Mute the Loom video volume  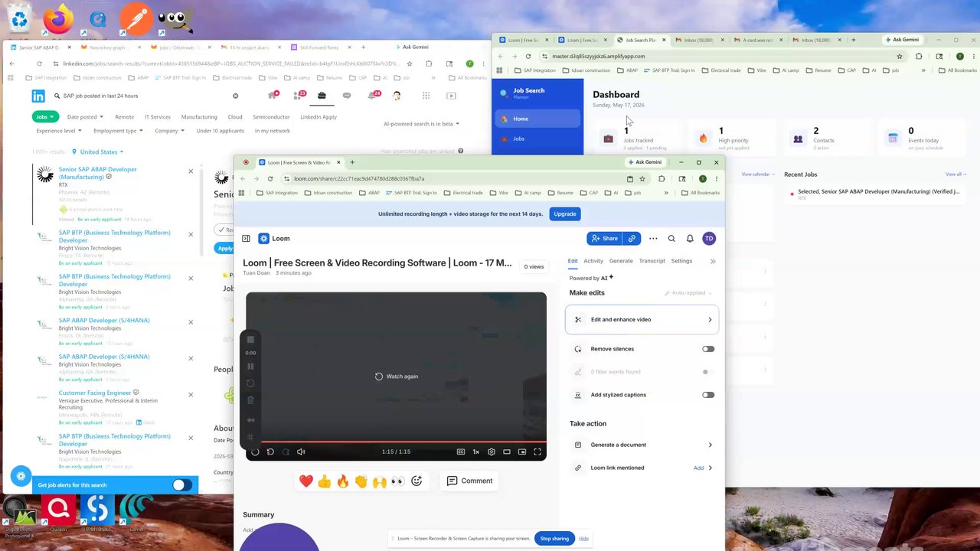click(301, 452)
